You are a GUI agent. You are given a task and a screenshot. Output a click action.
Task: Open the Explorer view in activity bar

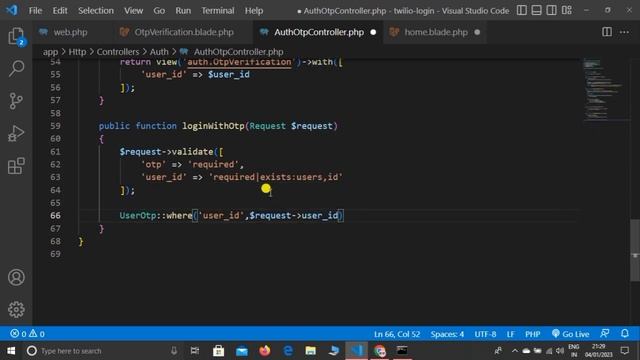point(16,36)
